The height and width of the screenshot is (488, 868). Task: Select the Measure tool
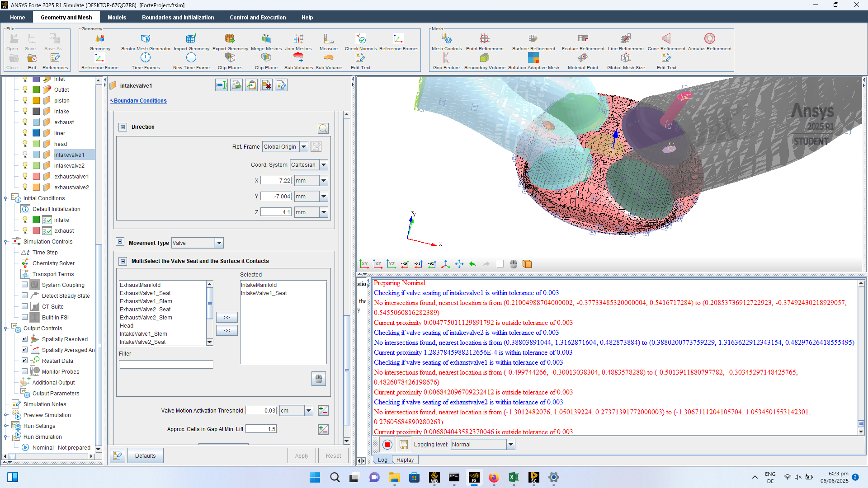click(329, 42)
